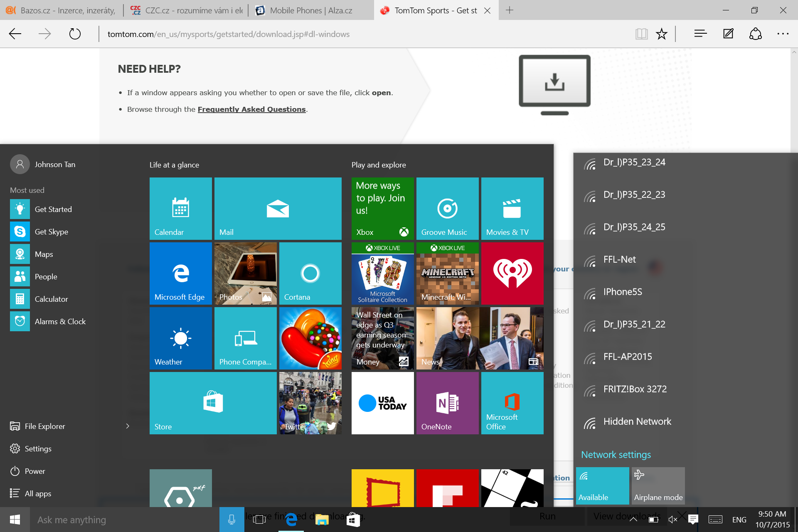Viewport: 798px width, 532px height.
Task: Switch to CZC.cz browser tab
Action: pos(186,10)
